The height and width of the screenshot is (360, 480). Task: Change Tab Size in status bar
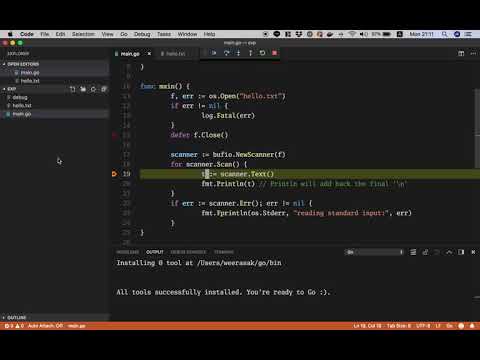(398, 326)
